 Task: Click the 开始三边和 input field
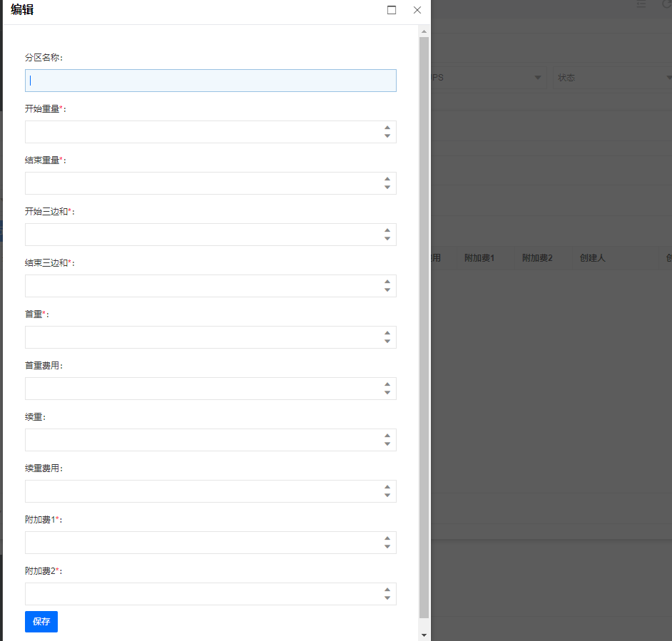(210, 235)
